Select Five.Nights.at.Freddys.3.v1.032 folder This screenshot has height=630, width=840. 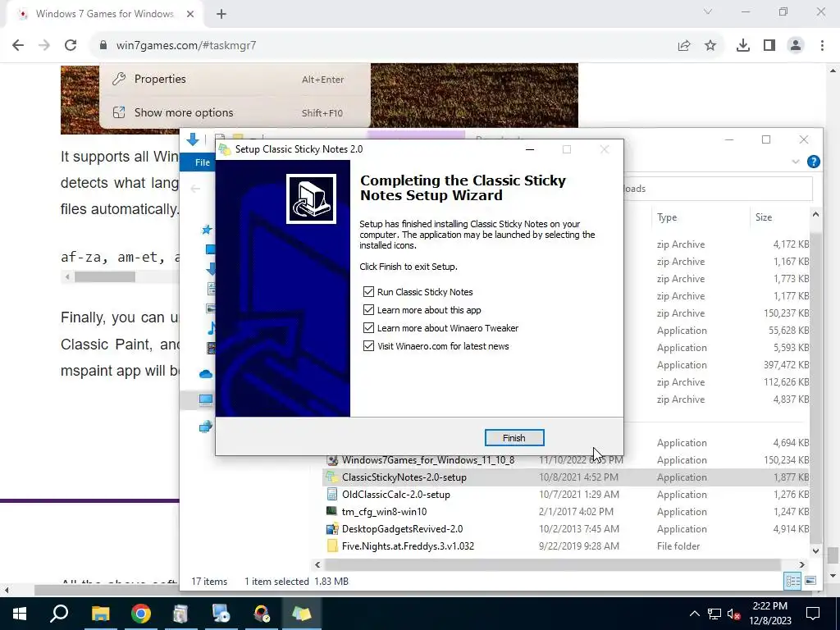point(408,546)
